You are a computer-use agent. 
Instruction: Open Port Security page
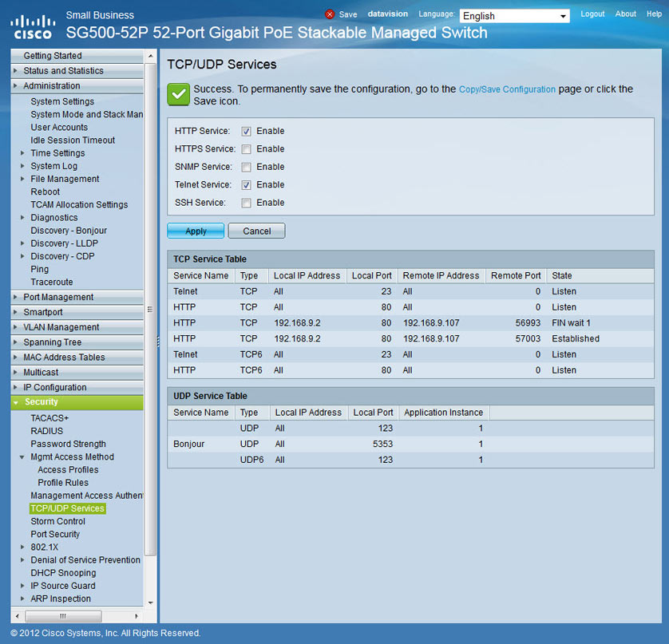pos(55,535)
